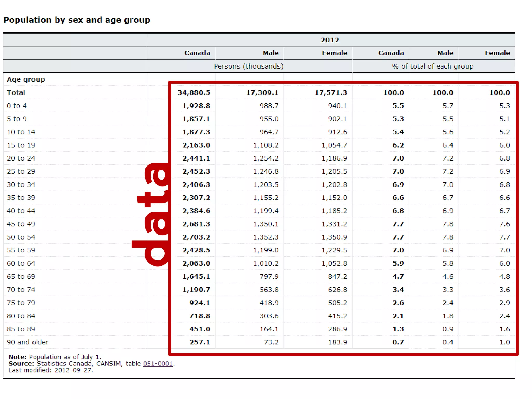Select the 45 to 49 row label
The image size is (532, 399).
pyautogui.click(x=21, y=224)
